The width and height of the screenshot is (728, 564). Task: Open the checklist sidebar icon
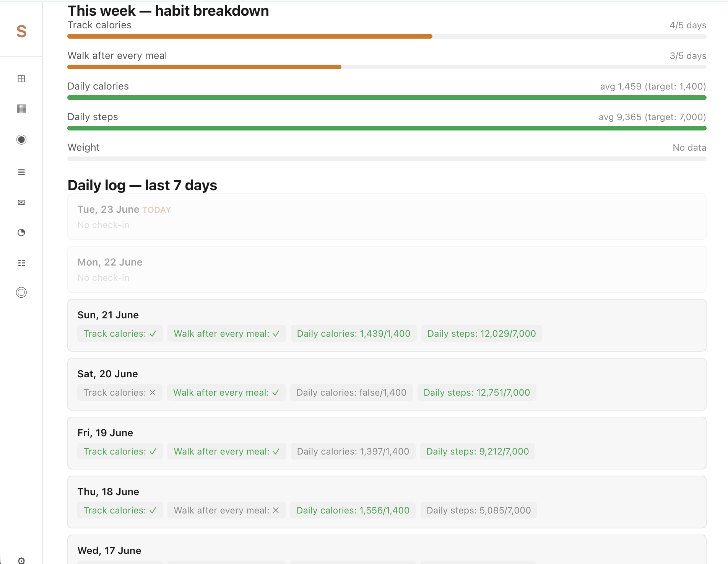pyautogui.click(x=21, y=263)
